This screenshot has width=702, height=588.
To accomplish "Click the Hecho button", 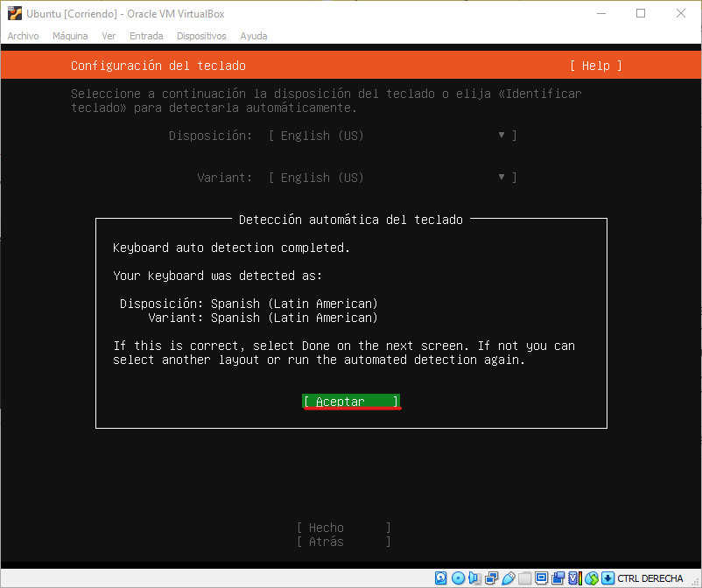I will click(x=344, y=528).
